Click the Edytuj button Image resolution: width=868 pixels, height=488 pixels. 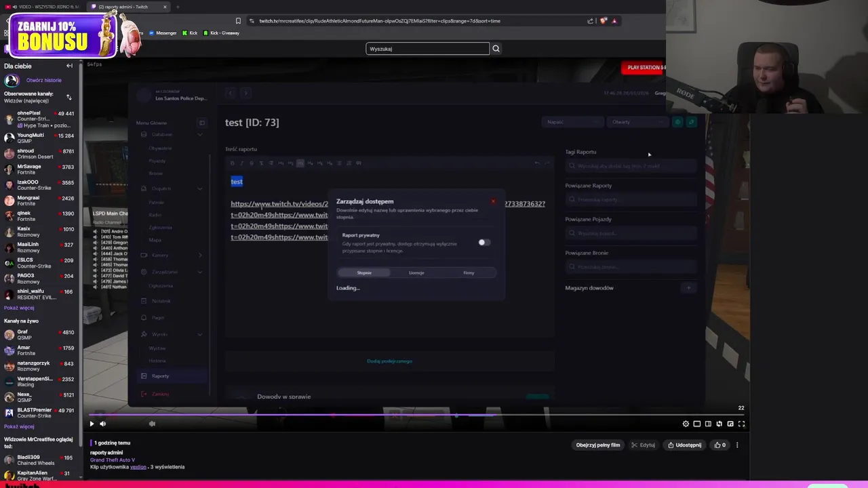click(643, 445)
